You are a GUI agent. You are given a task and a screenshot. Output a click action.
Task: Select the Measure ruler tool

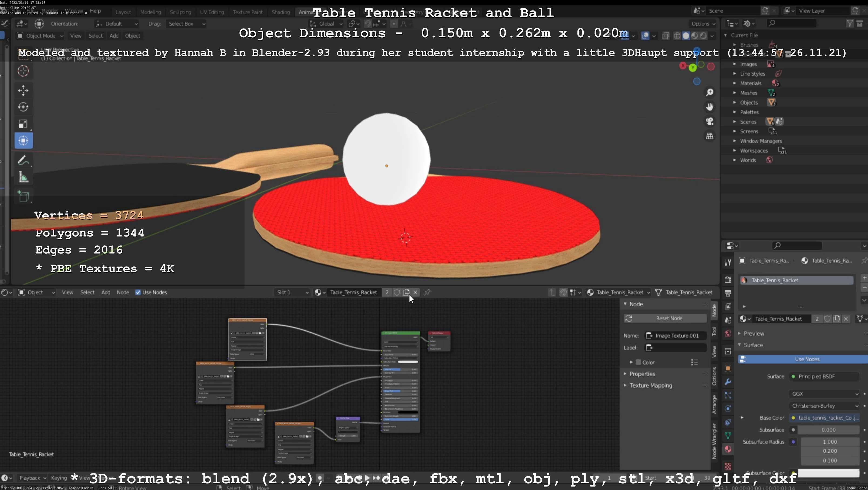[x=23, y=177]
